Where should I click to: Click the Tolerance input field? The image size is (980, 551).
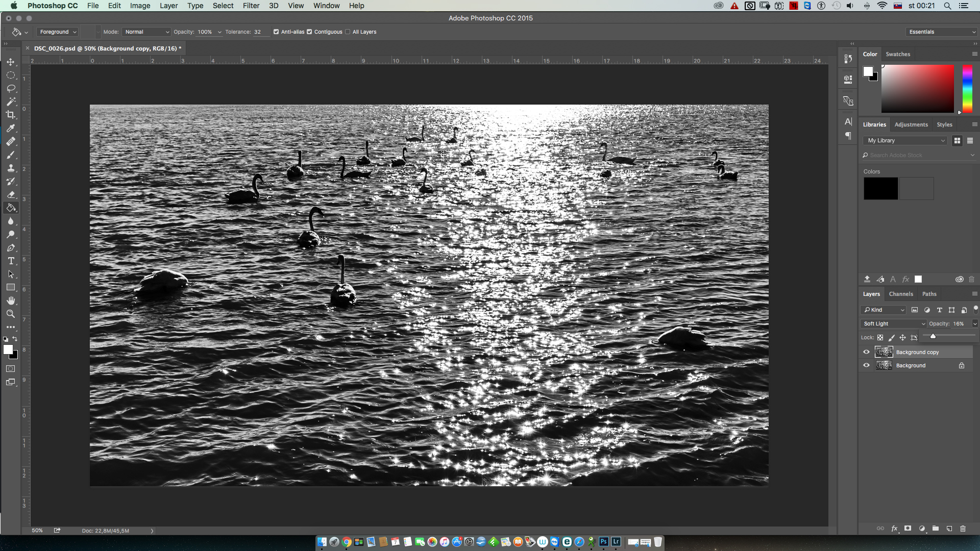(x=260, y=32)
